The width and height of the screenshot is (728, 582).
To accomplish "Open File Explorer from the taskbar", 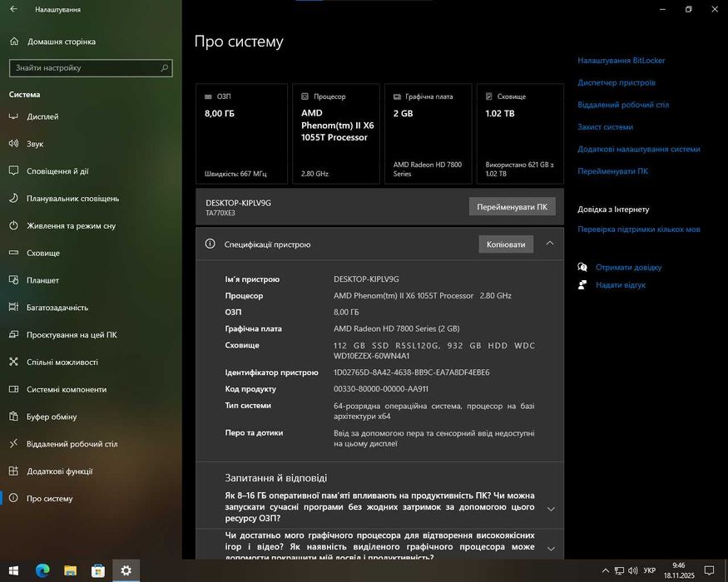I will (x=70, y=570).
